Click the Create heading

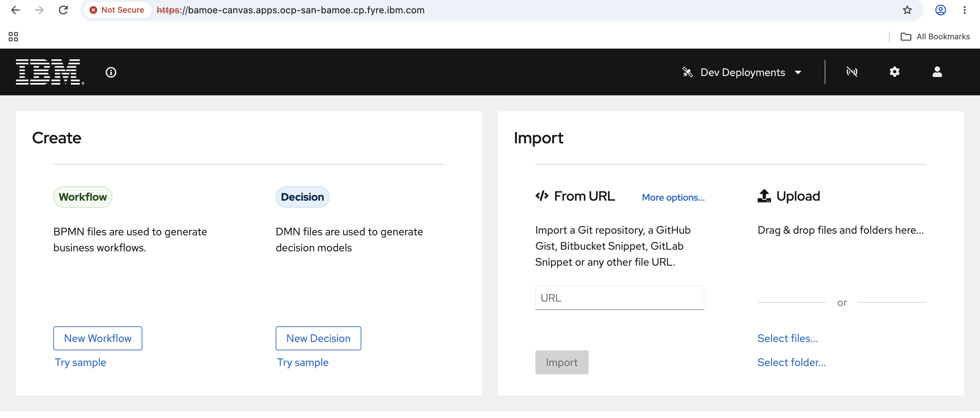57,138
